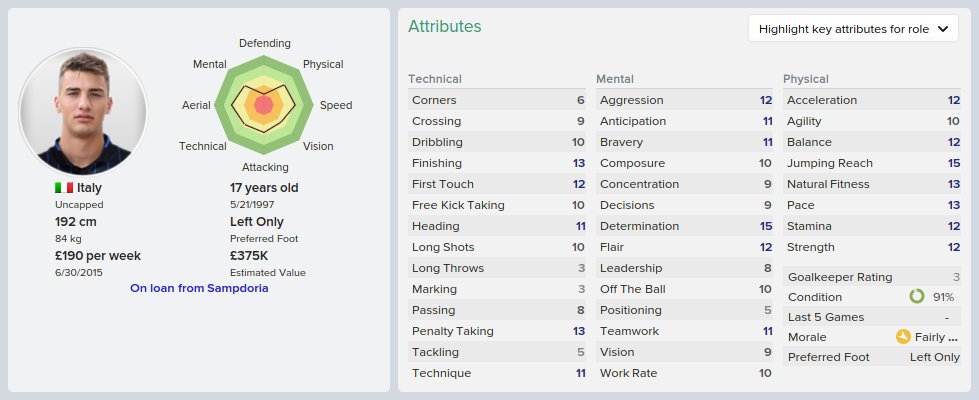Image resolution: width=979 pixels, height=400 pixels.
Task: Click the Technical column header
Action: coord(435,79)
